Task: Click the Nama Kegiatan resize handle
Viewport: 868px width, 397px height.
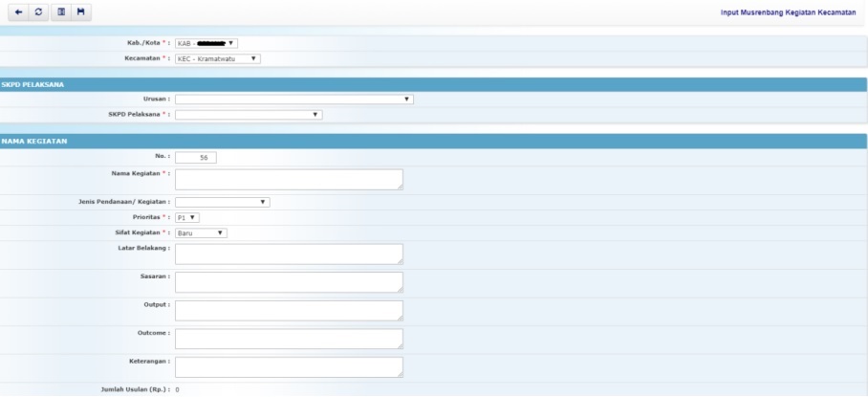Action: pos(400,187)
